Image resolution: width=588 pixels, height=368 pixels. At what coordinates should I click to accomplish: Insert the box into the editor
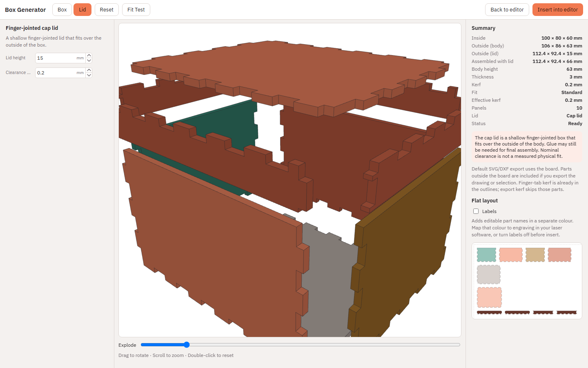(x=558, y=9)
